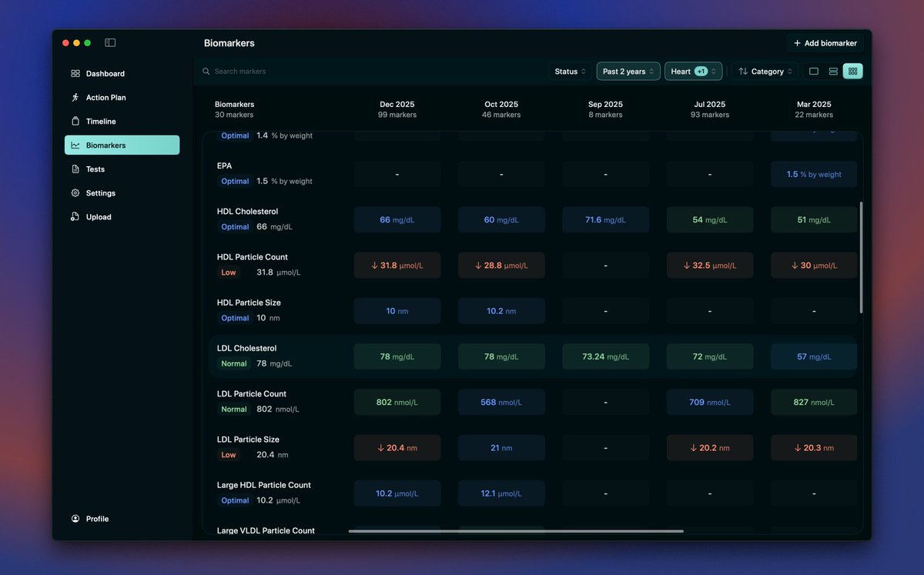Image resolution: width=924 pixels, height=575 pixels.
Task: Click the 10.2 nm HDL Particle Size cell
Action: pos(501,311)
